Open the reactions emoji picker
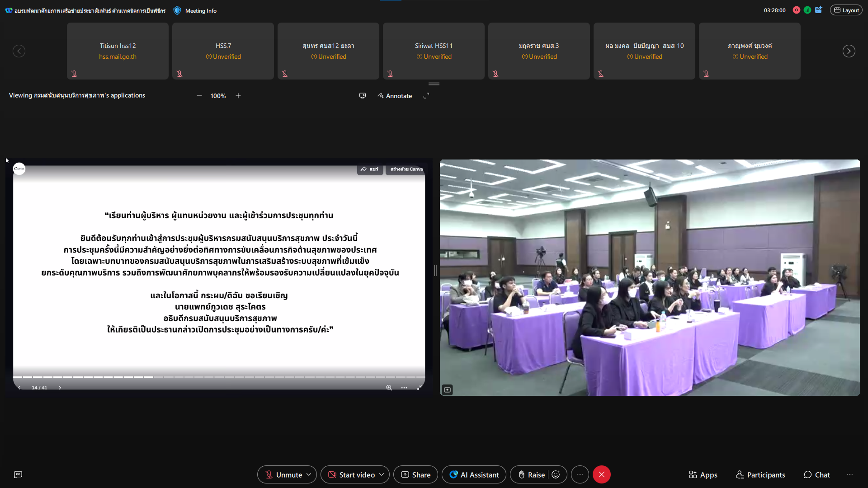Screen dimensions: 868x488 [x=556, y=474]
